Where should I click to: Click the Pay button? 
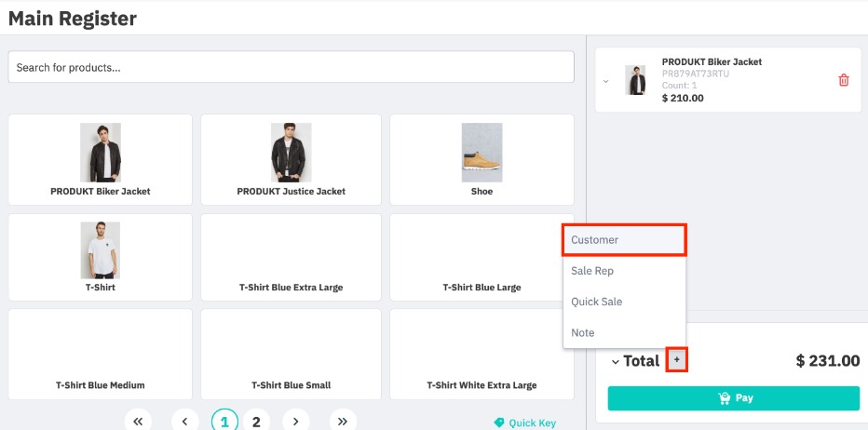pos(734,398)
